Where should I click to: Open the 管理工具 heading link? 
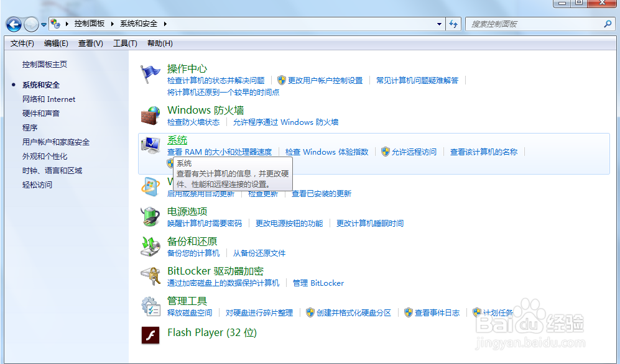point(187,301)
